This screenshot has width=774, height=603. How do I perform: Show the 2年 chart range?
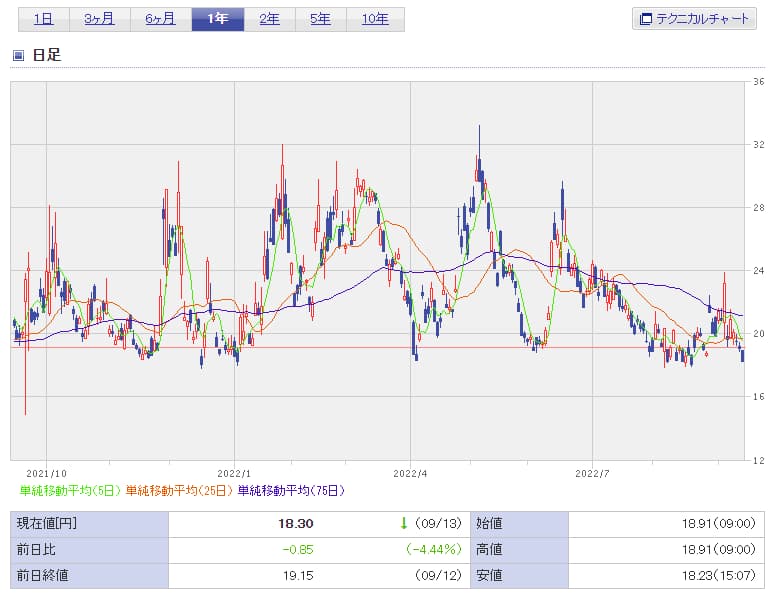coord(270,19)
